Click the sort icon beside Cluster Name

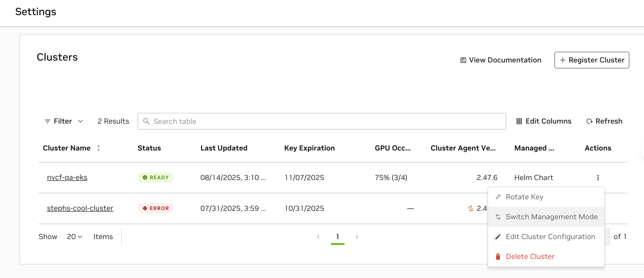tap(98, 148)
